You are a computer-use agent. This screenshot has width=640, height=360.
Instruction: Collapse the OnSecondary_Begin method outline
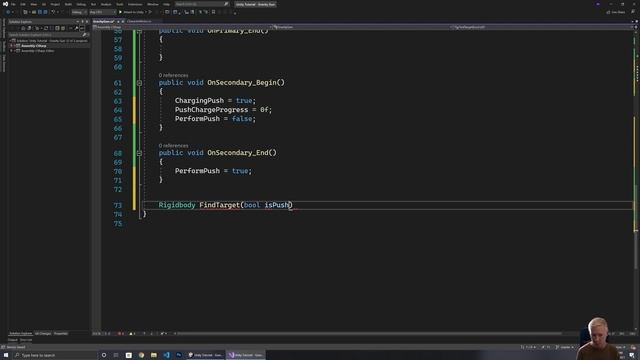(139, 83)
